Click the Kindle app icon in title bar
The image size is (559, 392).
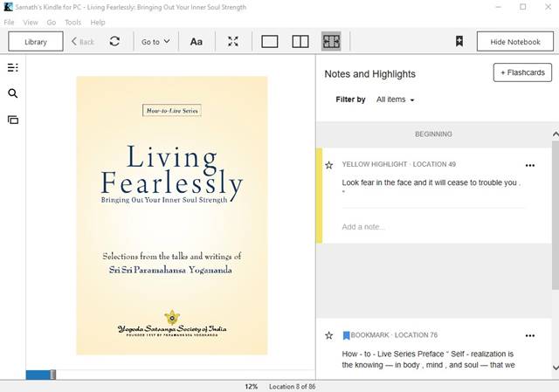tap(8, 7)
